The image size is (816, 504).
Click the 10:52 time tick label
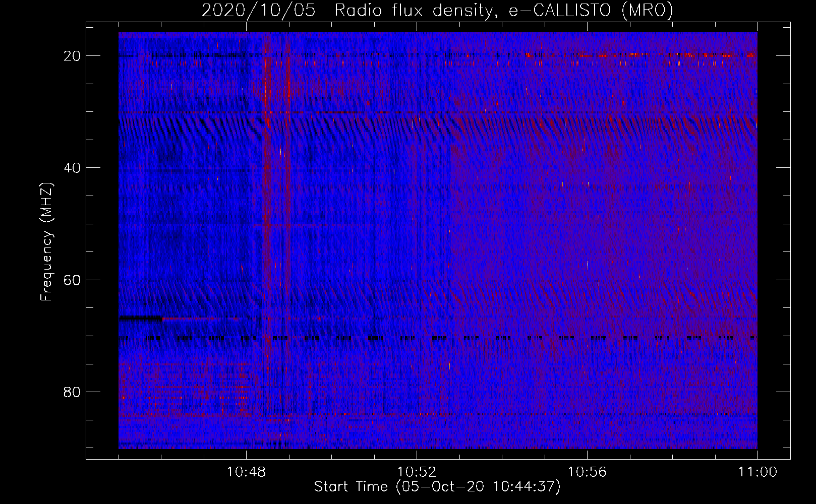[x=417, y=472]
